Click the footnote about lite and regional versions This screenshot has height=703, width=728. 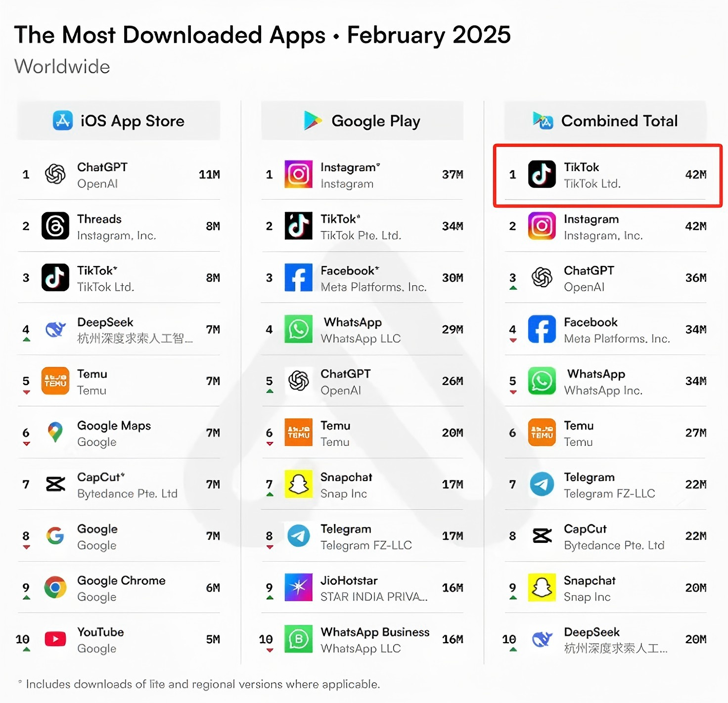[x=203, y=684]
